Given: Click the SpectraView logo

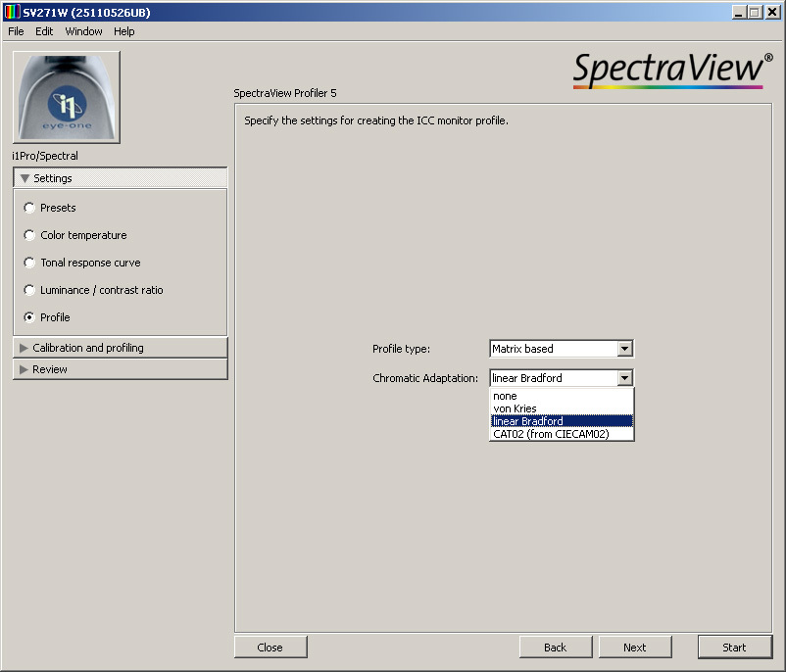Looking at the screenshot, I should point(672,71).
